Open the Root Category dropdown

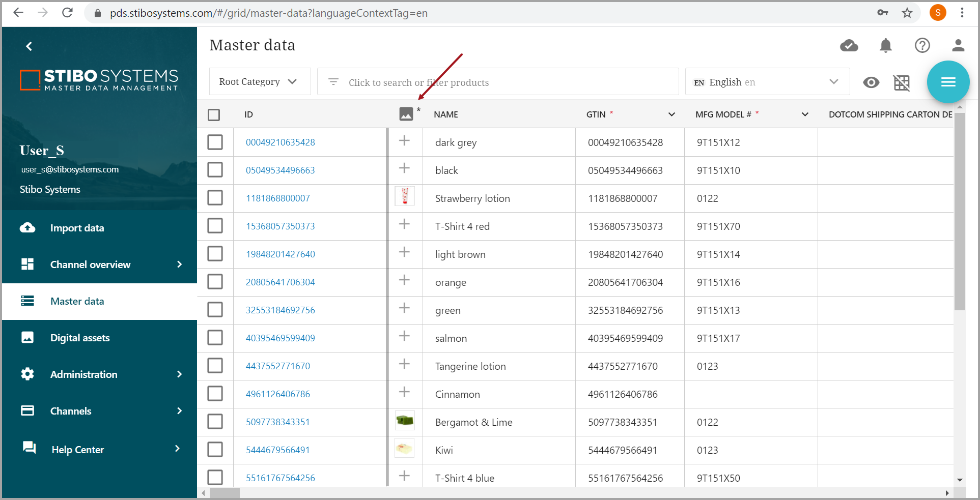click(259, 82)
